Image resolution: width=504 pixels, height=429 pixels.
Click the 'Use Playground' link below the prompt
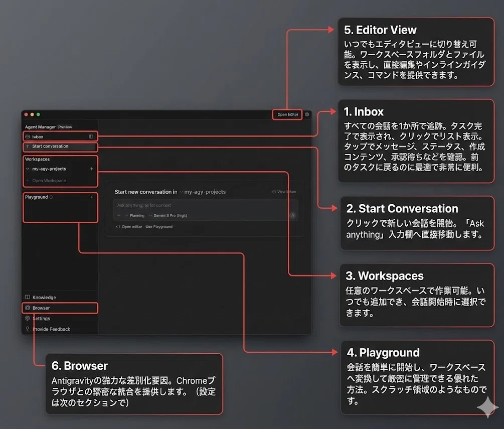click(x=159, y=227)
